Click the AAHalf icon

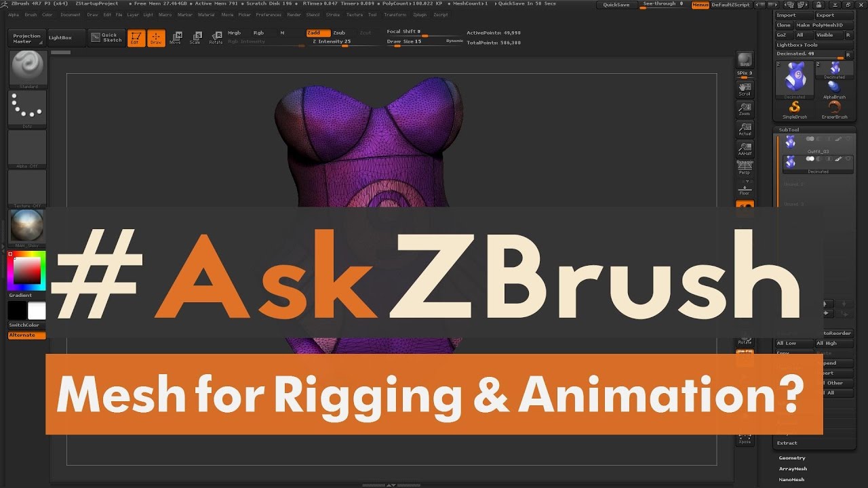[745, 148]
